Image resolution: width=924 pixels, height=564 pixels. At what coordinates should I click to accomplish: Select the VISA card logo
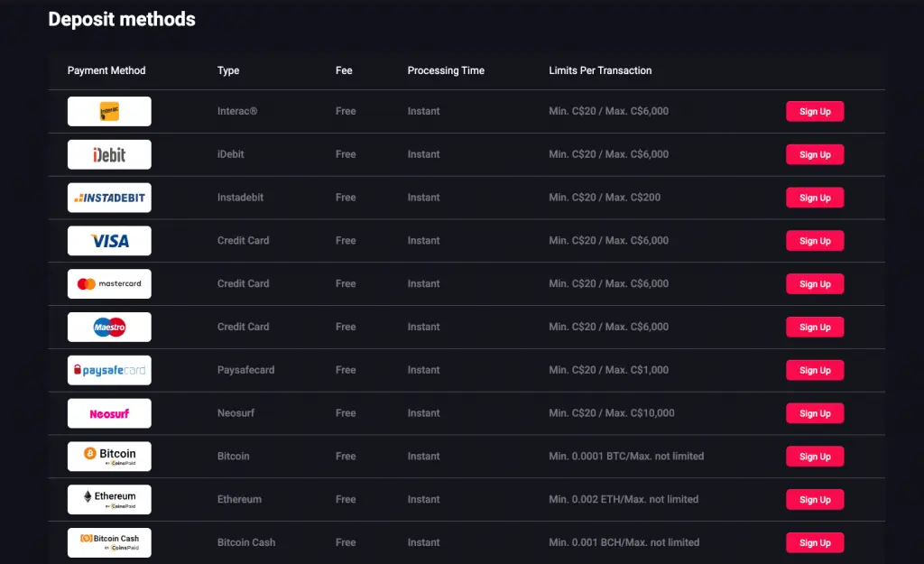(108, 241)
